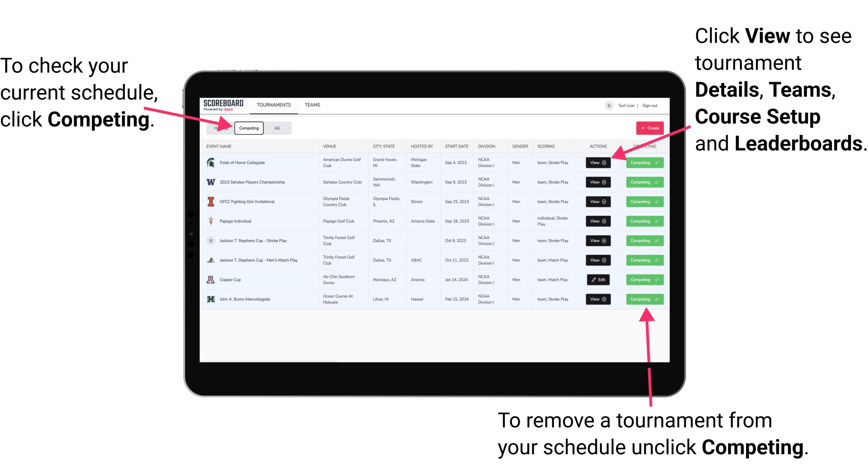Click the TOURNAMENTS menu item
The image size is (868, 467).
(x=274, y=105)
